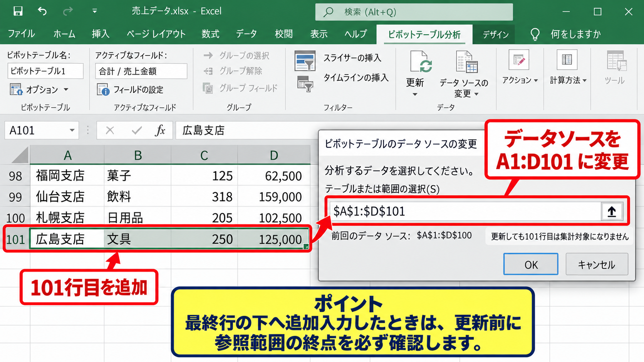
Task: Click the collapse dialog range selector arrow
Action: coord(612,211)
